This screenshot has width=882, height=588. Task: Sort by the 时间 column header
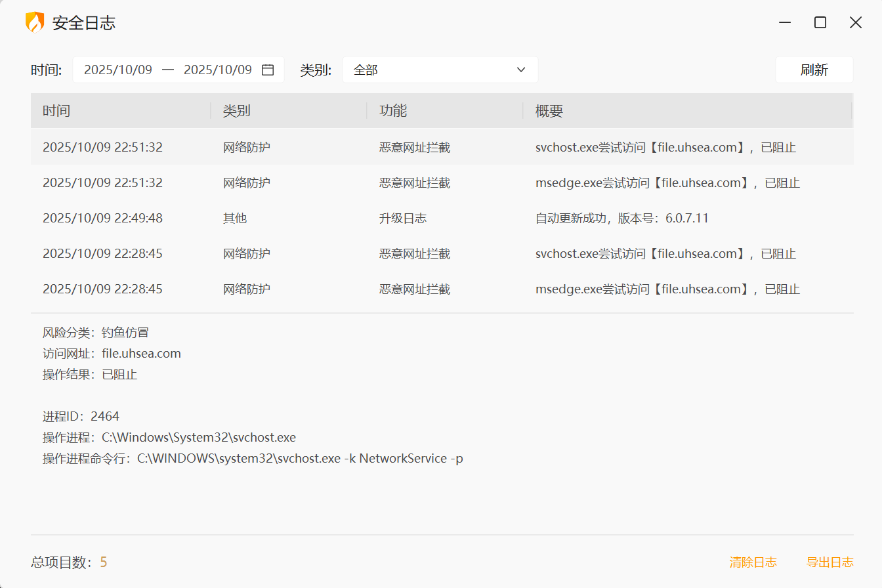(x=56, y=111)
